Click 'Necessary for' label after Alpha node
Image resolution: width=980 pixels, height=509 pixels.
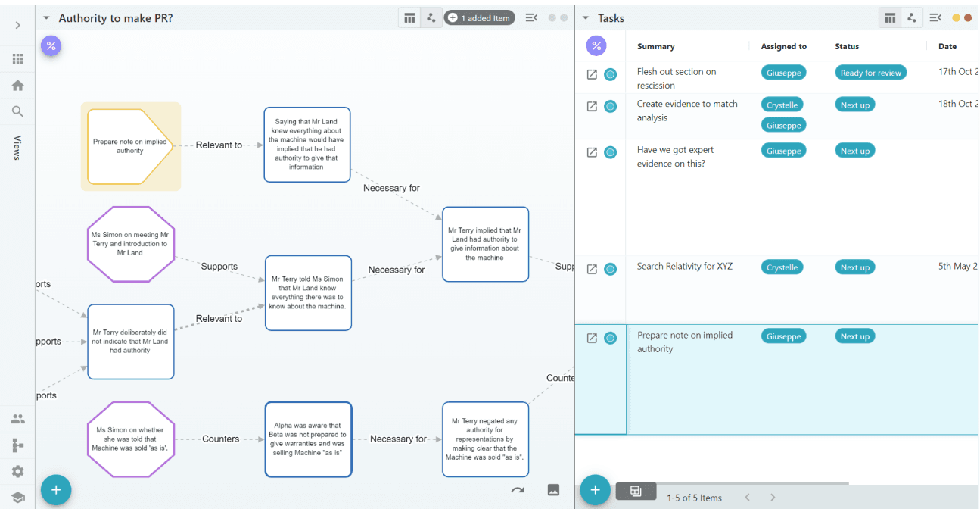click(x=398, y=439)
